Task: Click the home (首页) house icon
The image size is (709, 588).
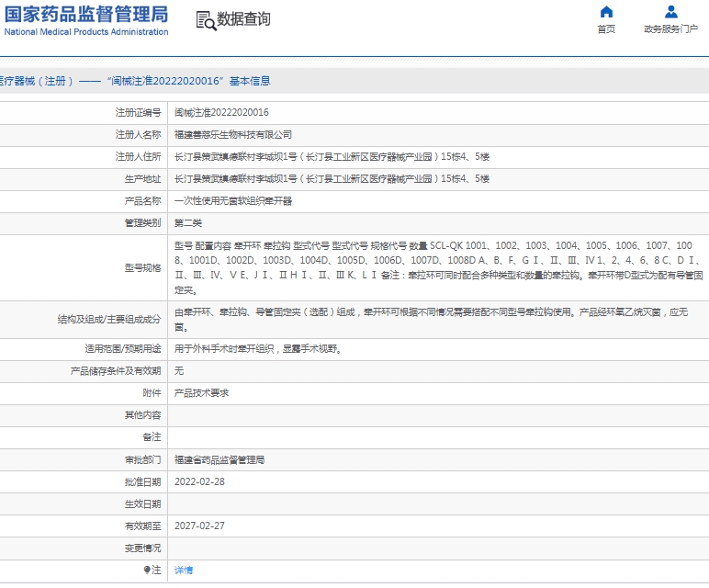Action: pyautogui.click(x=606, y=12)
